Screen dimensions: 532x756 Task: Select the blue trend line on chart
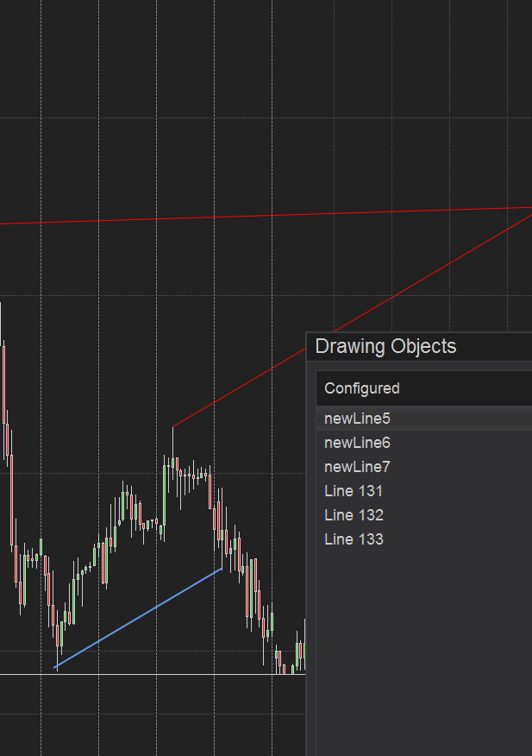[x=138, y=618]
